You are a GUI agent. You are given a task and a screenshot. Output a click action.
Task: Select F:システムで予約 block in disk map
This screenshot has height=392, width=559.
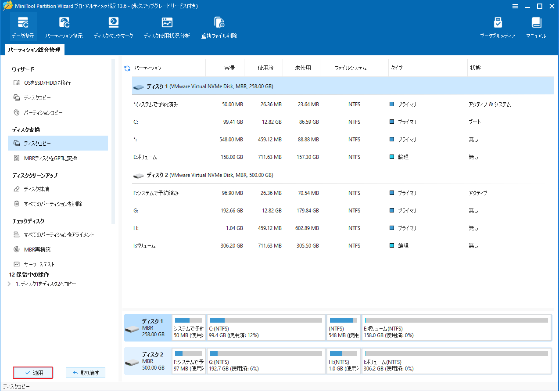189,361
